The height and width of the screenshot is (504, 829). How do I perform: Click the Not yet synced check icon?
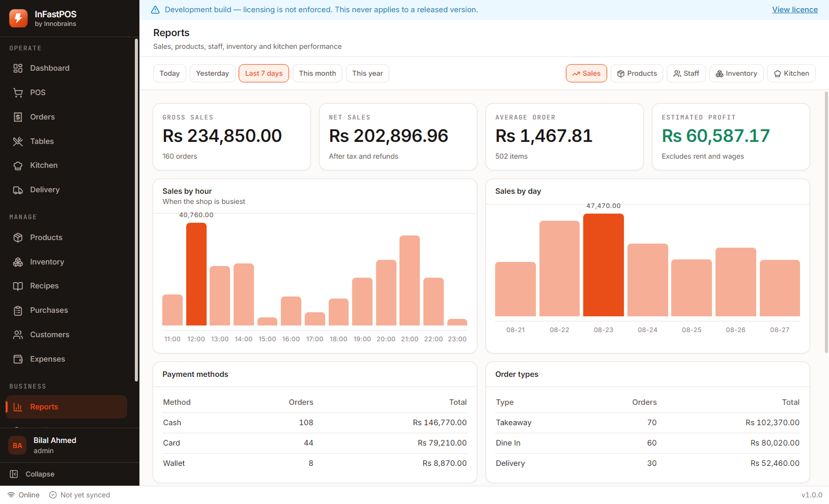tap(53, 495)
